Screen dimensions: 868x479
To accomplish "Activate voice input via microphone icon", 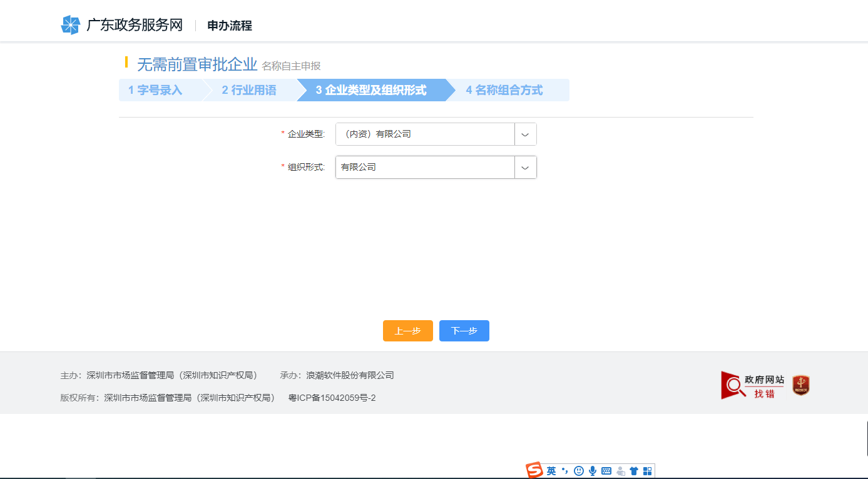I will coord(592,470).
